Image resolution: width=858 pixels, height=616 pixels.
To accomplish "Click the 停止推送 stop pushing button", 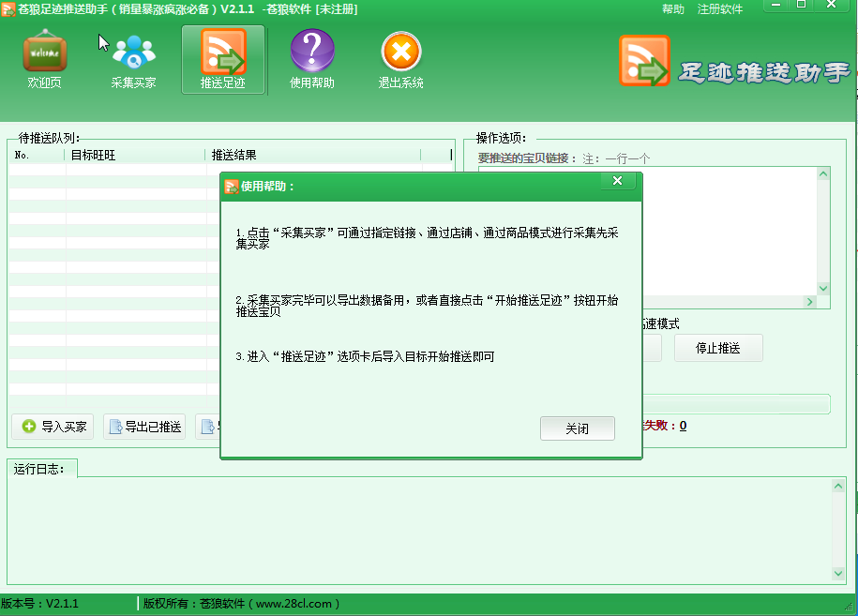I will tap(718, 348).
